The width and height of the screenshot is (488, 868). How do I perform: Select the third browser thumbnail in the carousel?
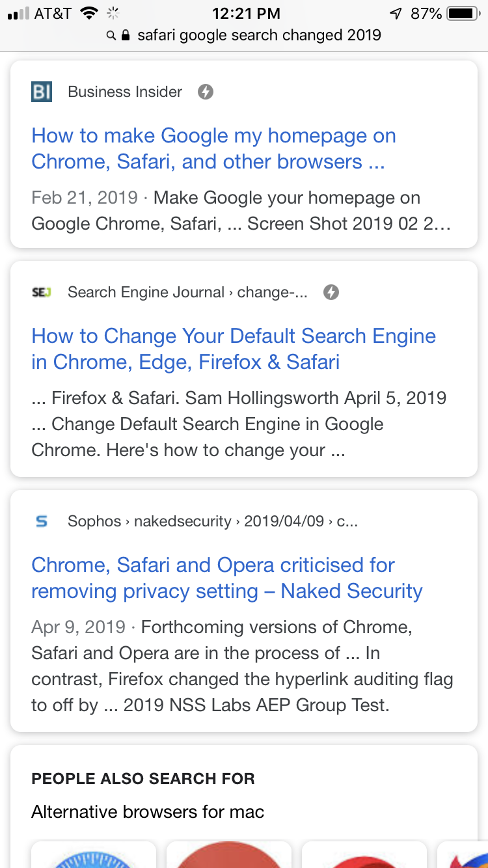(x=364, y=858)
